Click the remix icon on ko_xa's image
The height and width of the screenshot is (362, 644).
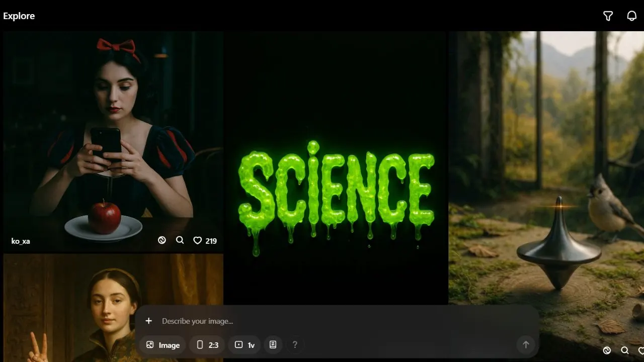162,240
